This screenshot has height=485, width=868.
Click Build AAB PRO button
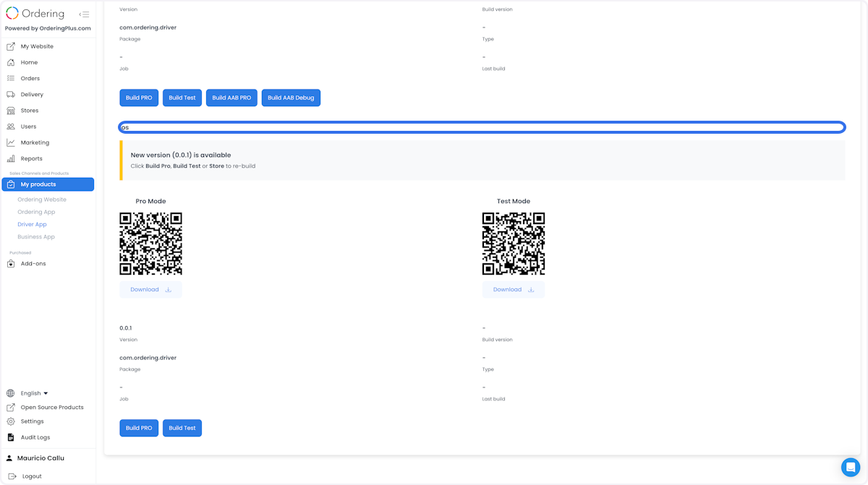click(x=231, y=98)
